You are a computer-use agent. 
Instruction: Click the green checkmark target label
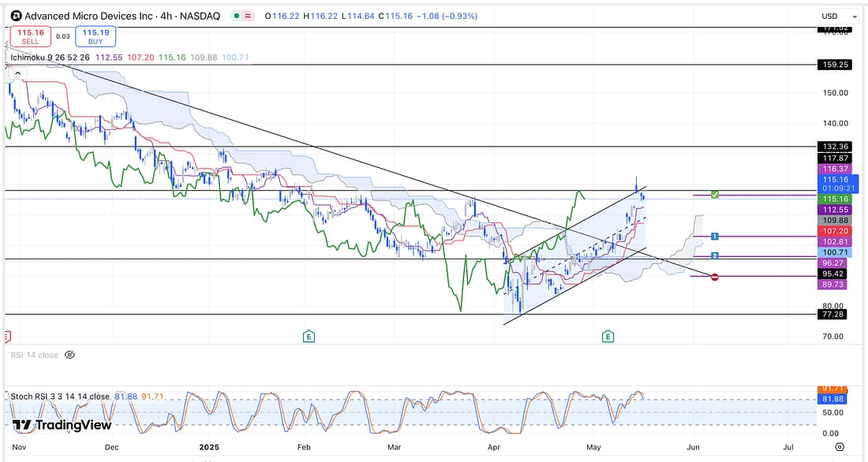pos(714,194)
